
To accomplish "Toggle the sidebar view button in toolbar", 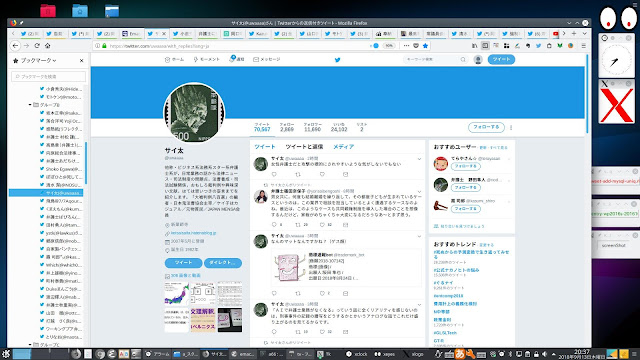I will coord(485,46).
